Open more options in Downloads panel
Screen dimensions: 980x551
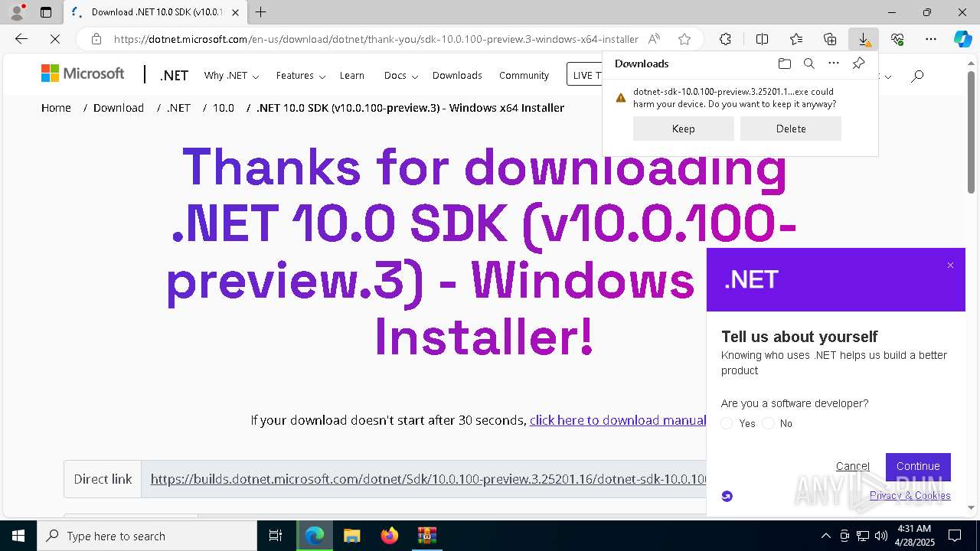[x=834, y=64]
